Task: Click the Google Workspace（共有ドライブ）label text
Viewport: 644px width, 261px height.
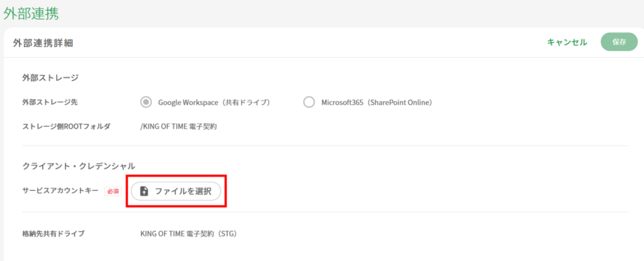Action: tap(214, 103)
